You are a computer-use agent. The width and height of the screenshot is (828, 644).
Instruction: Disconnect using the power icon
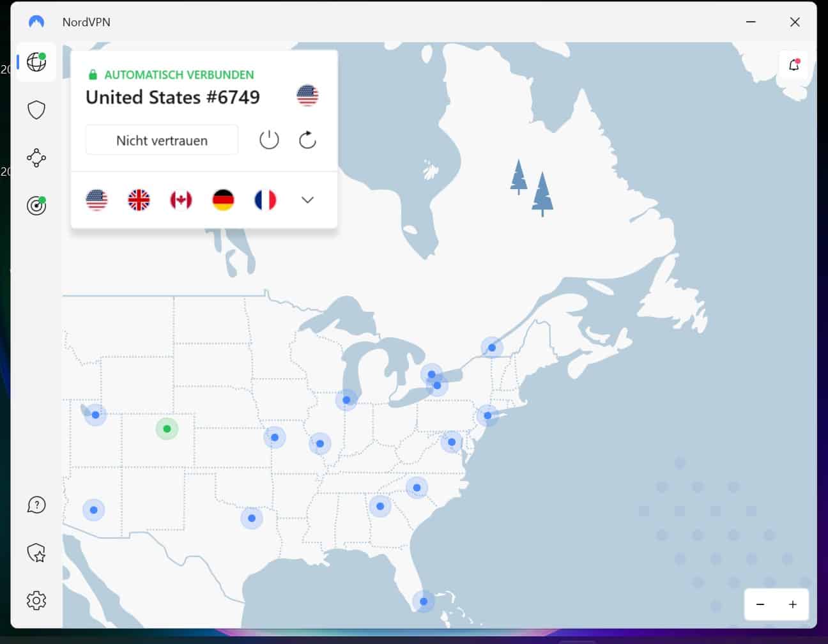point(269,139)
